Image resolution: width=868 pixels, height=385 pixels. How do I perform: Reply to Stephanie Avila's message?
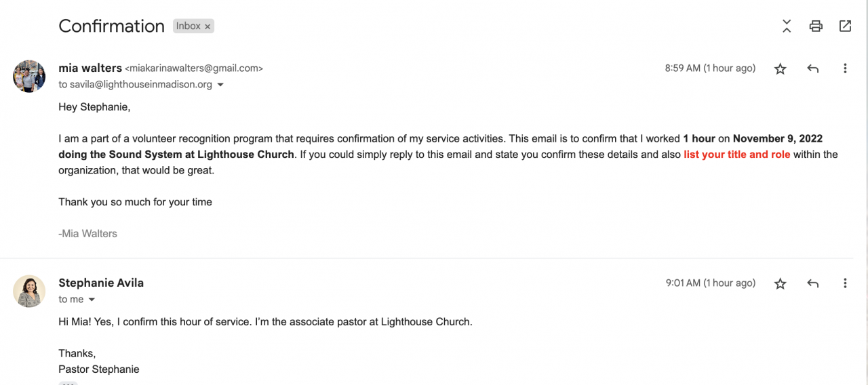tap(812, 283)
